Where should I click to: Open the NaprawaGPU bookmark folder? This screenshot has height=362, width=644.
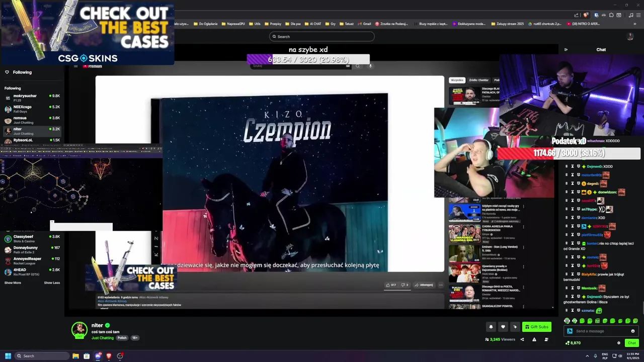(x=233, y=24)
